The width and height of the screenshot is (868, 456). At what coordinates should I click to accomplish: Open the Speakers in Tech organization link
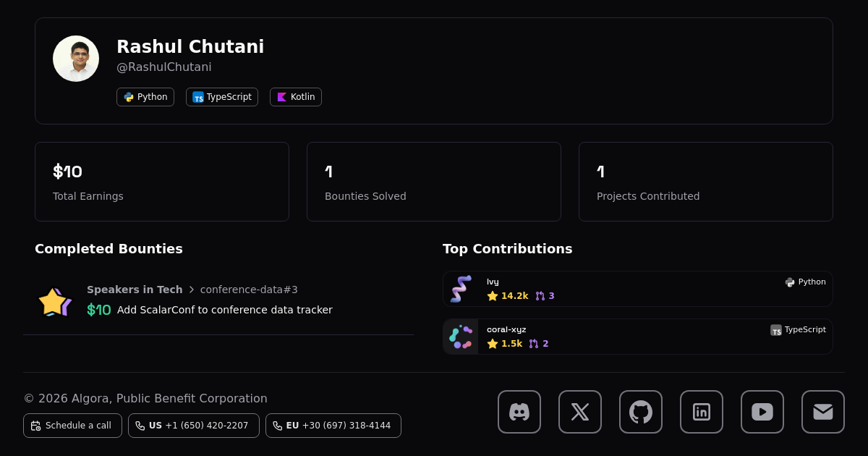[x=135, y=290]
